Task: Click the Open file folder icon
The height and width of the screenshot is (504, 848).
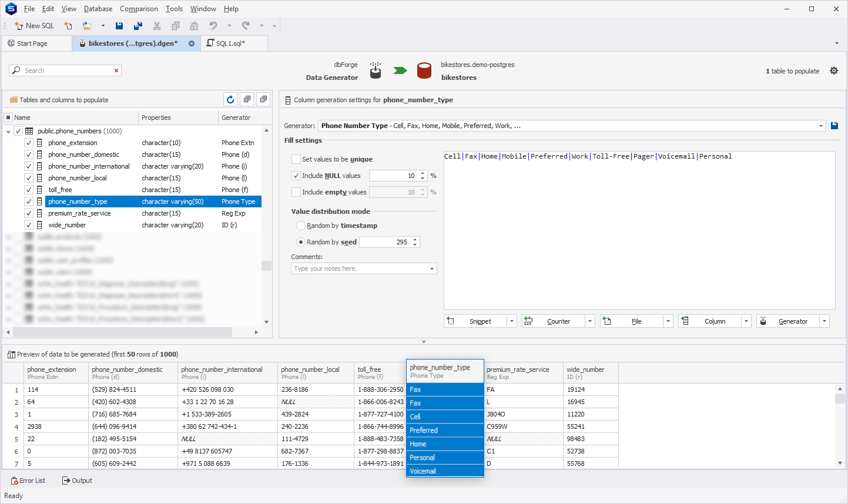Action: (x=87, y=26)
